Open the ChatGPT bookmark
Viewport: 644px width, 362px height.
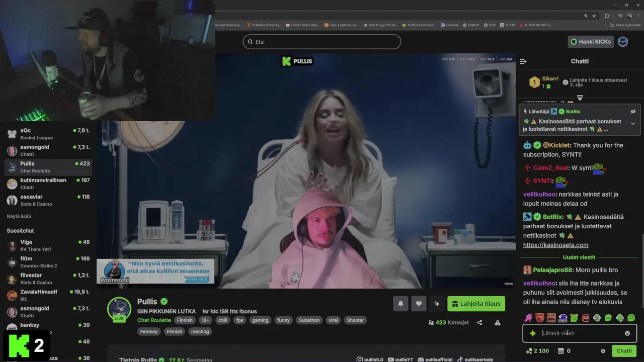coord(471,25)
